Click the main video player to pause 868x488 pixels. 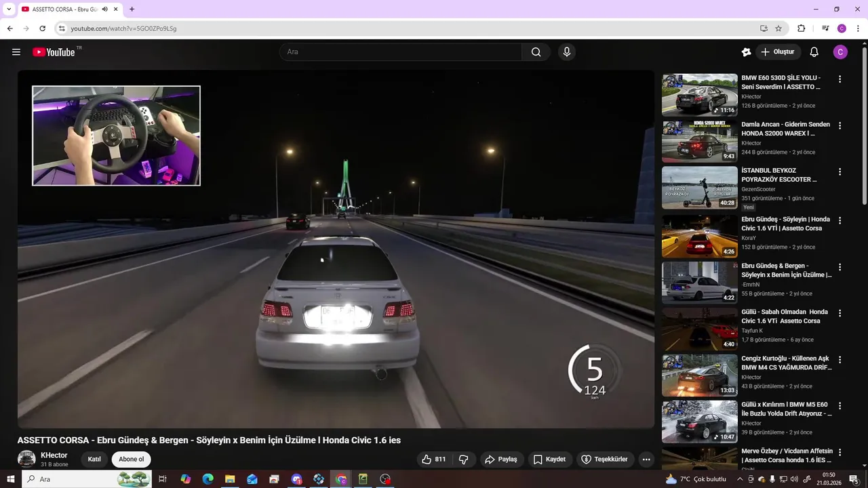(336, 249)
